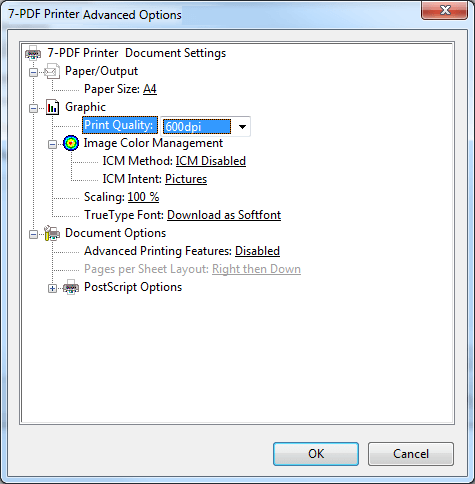Select the 600dpi print quality field
Screen dimensions: 475x484
[197, 127]
